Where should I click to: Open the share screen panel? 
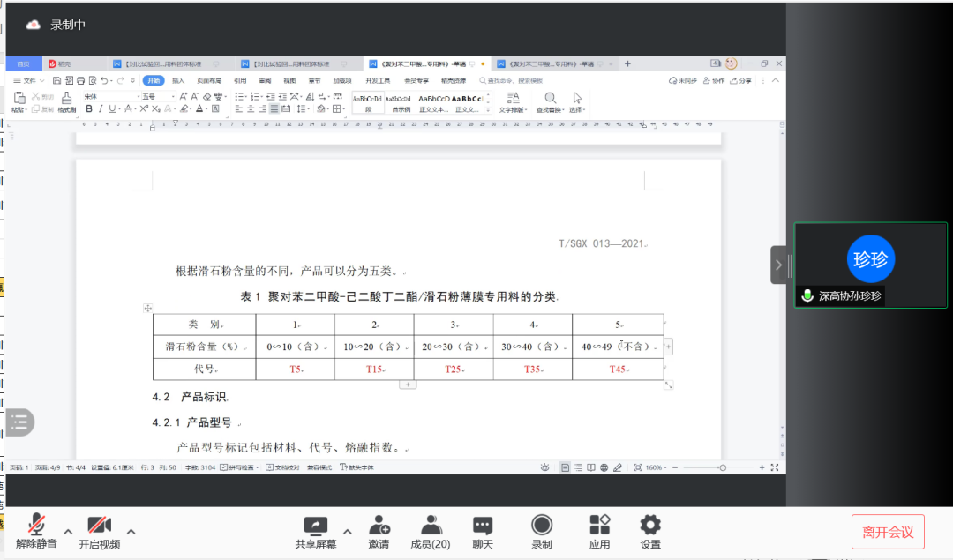point(315,529)
